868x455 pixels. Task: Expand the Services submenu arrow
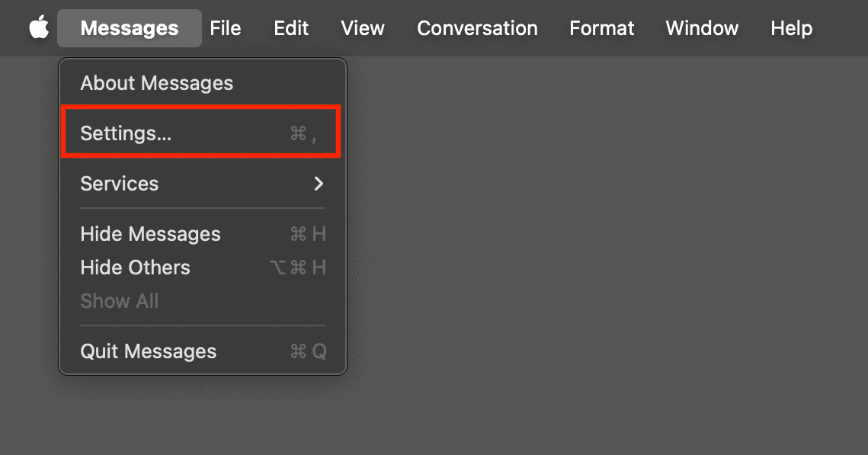(319, 184)
